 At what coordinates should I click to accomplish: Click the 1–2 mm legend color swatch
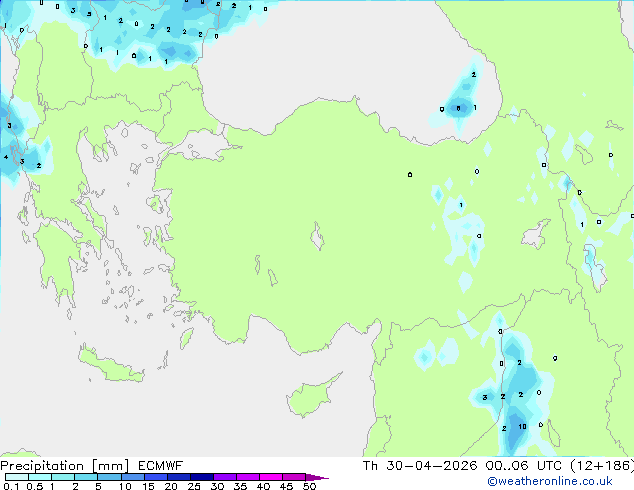pyautogui.click(x=63, y=477)
